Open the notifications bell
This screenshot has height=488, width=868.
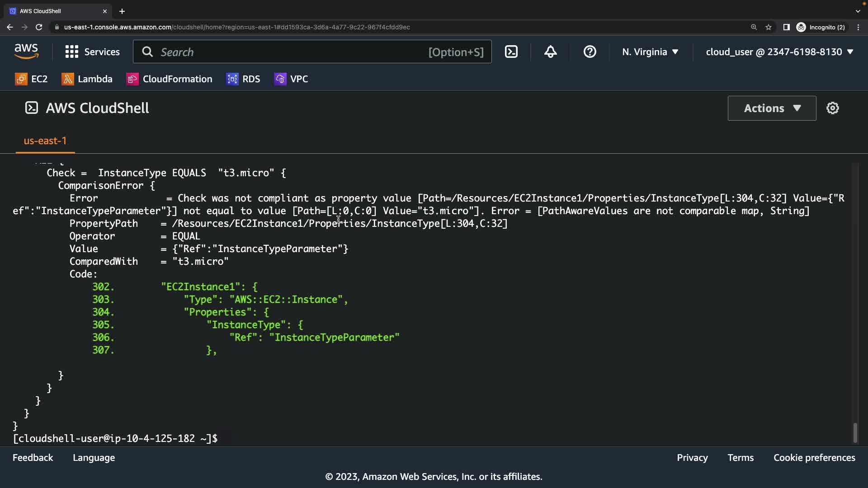[x=550, y=52]
